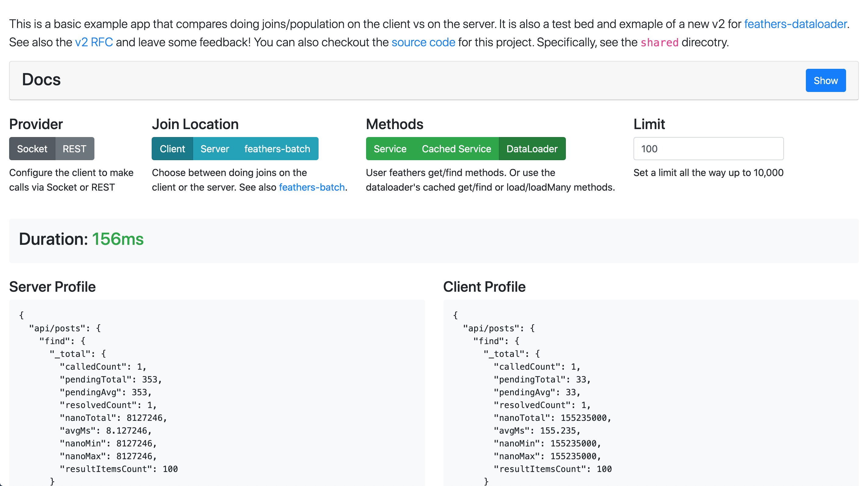Open the feathers-dataloader link
868x486 pixels.
click(x=795, y=24)
